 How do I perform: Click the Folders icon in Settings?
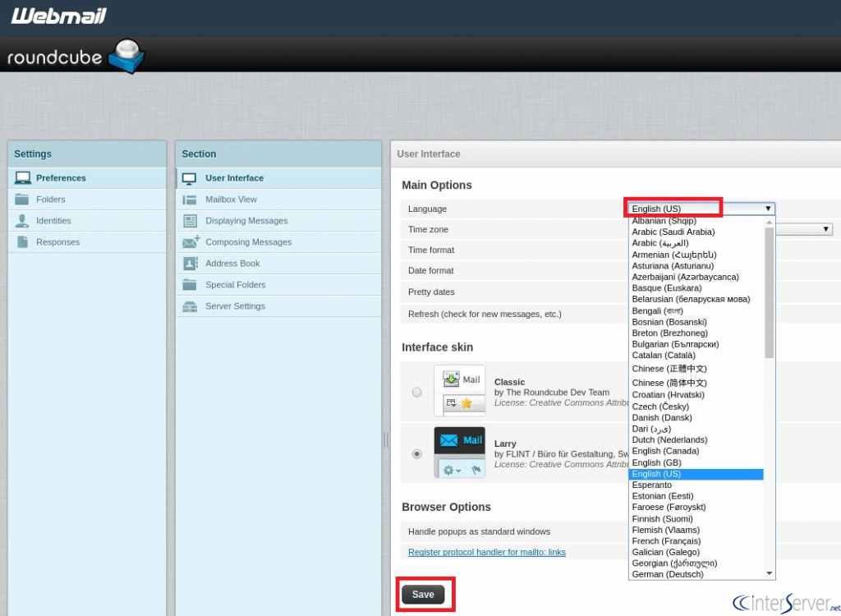tap(22, 199)
